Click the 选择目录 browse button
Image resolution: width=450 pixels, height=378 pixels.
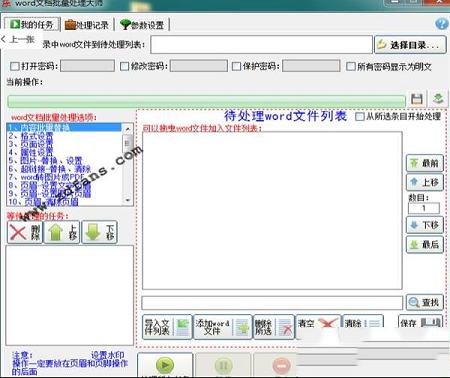pyautogui.click(x=410, y=45)
